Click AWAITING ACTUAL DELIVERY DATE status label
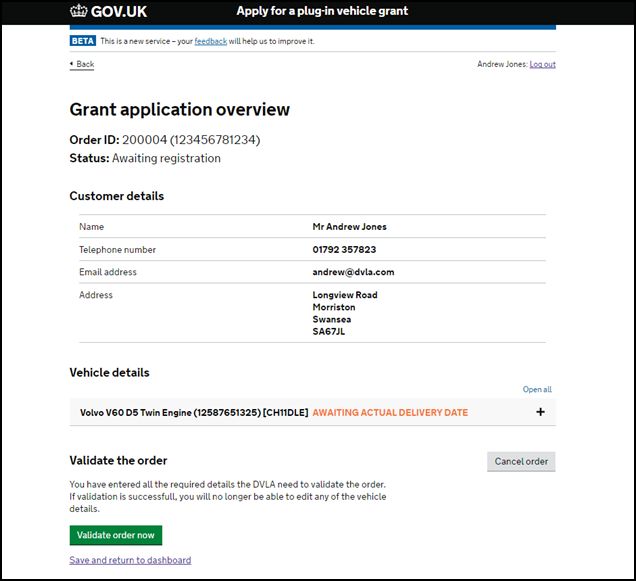Image resolution: width=636 pixels, height=581 pixels. click(x=390, y=413)
